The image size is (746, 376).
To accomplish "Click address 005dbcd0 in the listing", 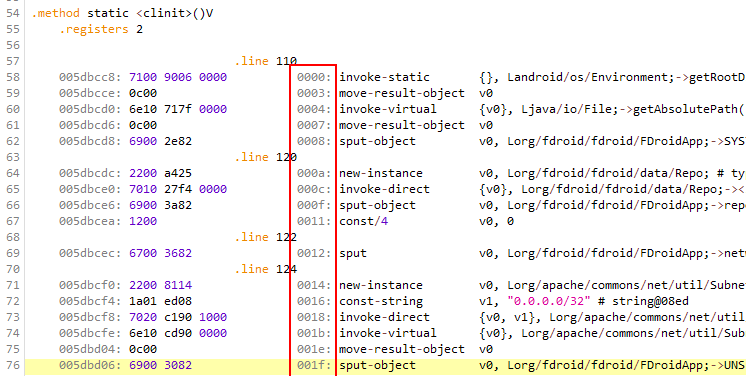I will point(90,109).
